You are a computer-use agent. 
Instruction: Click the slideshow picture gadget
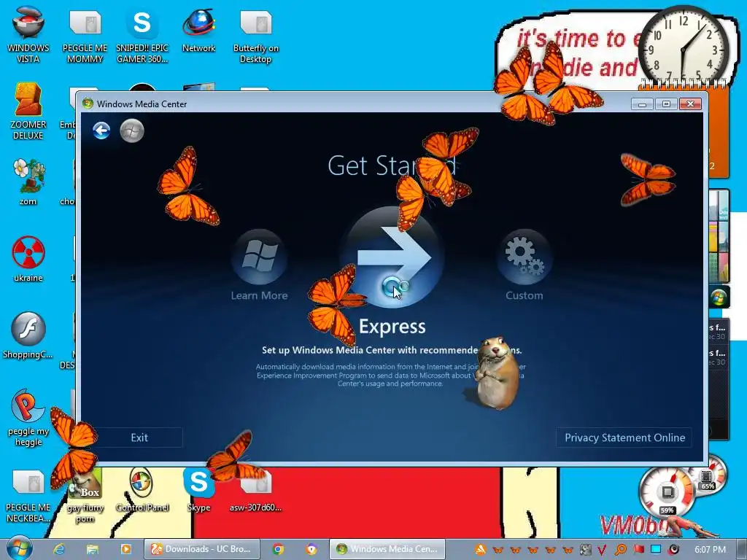click(x=719, y=236)
